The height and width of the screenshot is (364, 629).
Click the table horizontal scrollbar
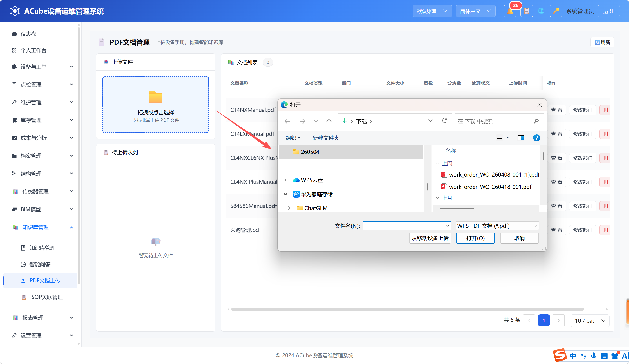407,309
